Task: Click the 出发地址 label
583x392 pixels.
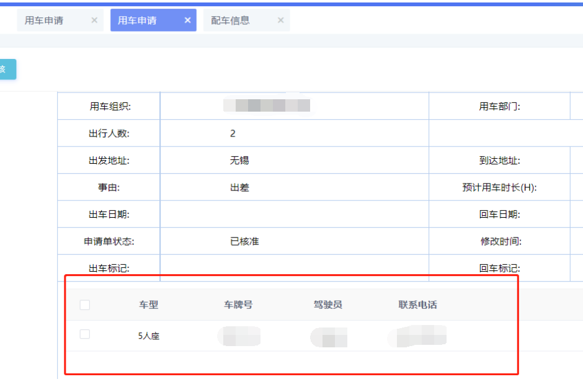Action: coord(109,160)
